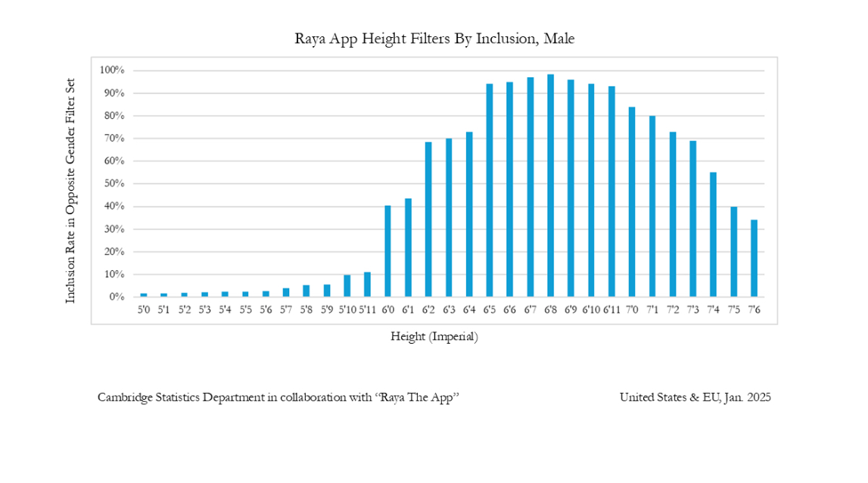Select the United States & EU date text
Viewport: 868px width, 483px height.
pos(695,397)
